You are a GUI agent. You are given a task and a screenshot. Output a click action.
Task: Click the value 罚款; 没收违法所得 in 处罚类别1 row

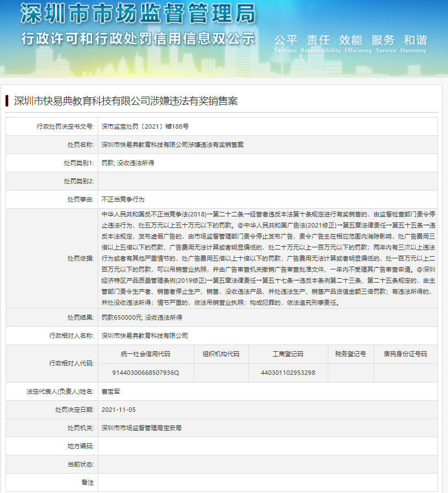[128, 163]
